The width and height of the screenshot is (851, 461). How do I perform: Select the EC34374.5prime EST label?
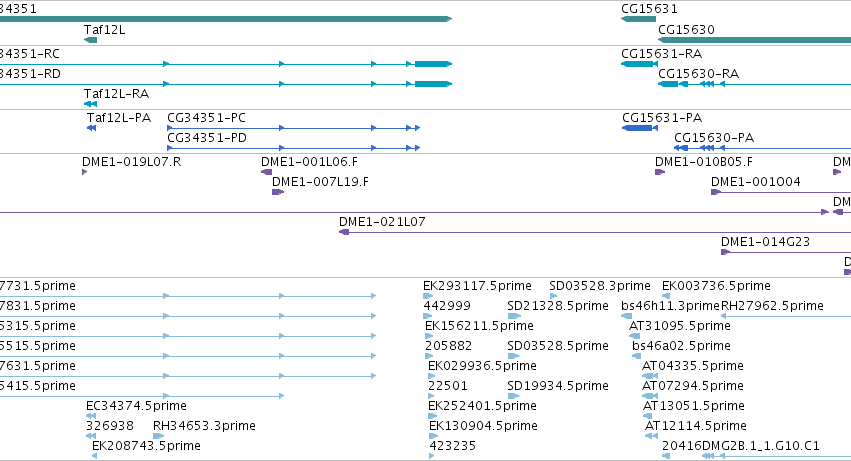pos(136,407)
